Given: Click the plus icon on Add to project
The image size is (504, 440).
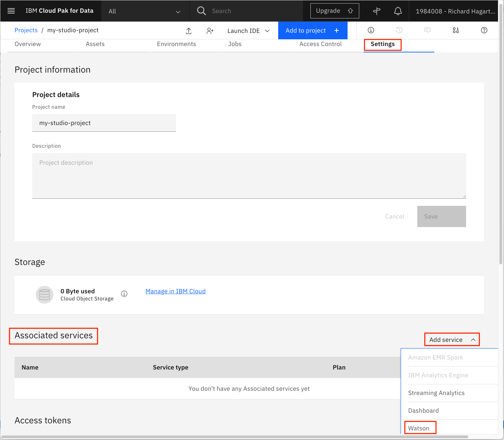Looking at the screenshot, I should coord(337,30).
